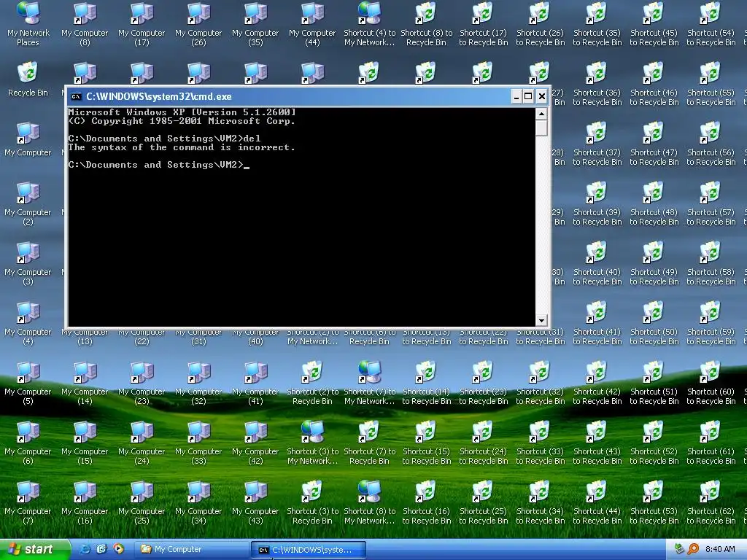
Task: Select Shortcut (58) to Recycle Bin
Action: tap(711, 263)
